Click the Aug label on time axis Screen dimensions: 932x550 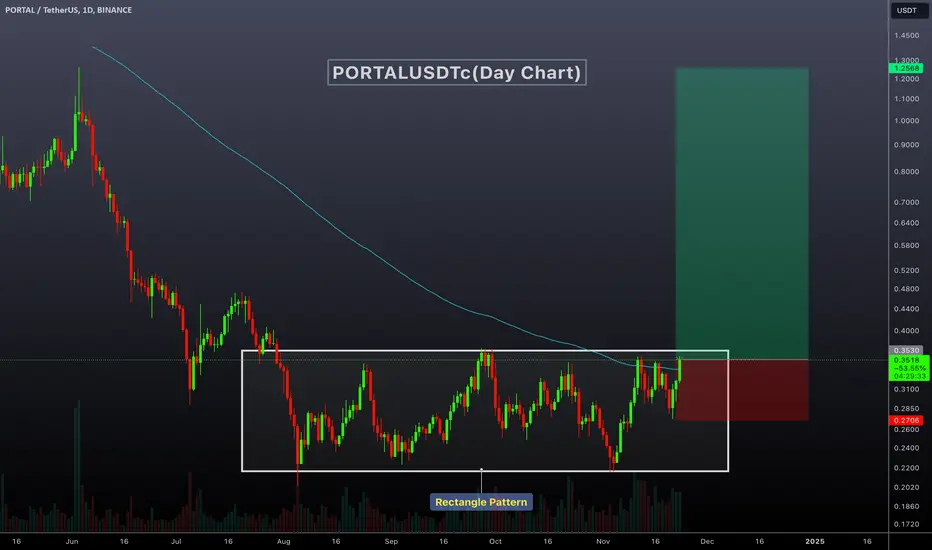[284, 542]
